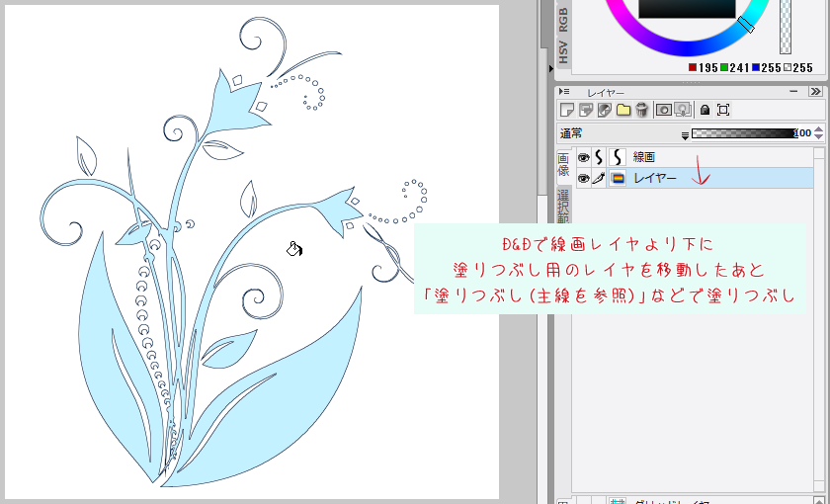
Task: Select the 線画 layer by name
Action: coord(644,157)
